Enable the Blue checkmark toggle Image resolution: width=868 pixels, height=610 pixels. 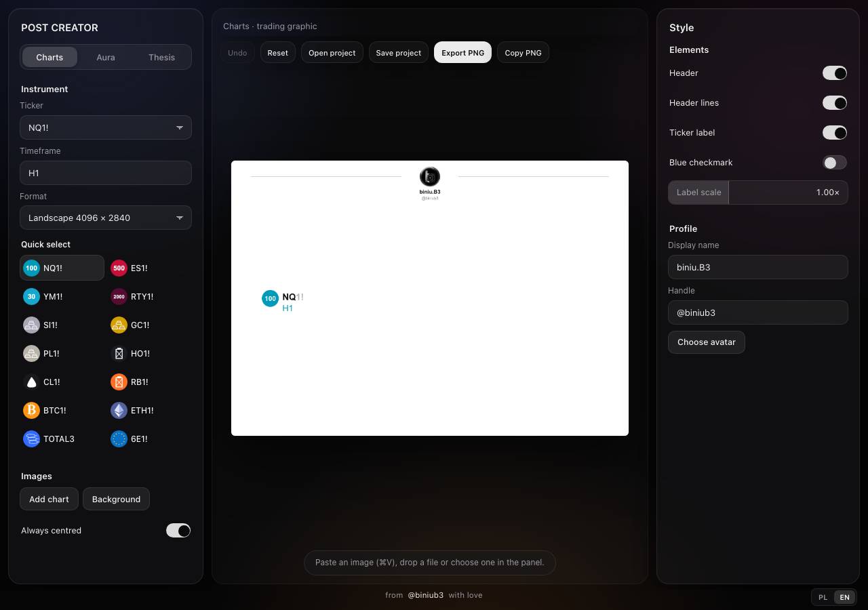pos(835,162)
